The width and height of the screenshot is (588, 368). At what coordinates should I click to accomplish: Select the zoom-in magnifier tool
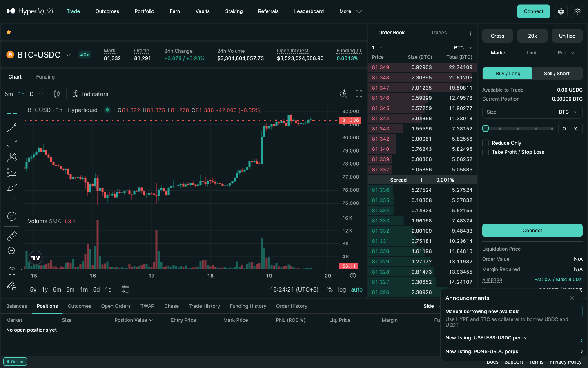(12, 251)
